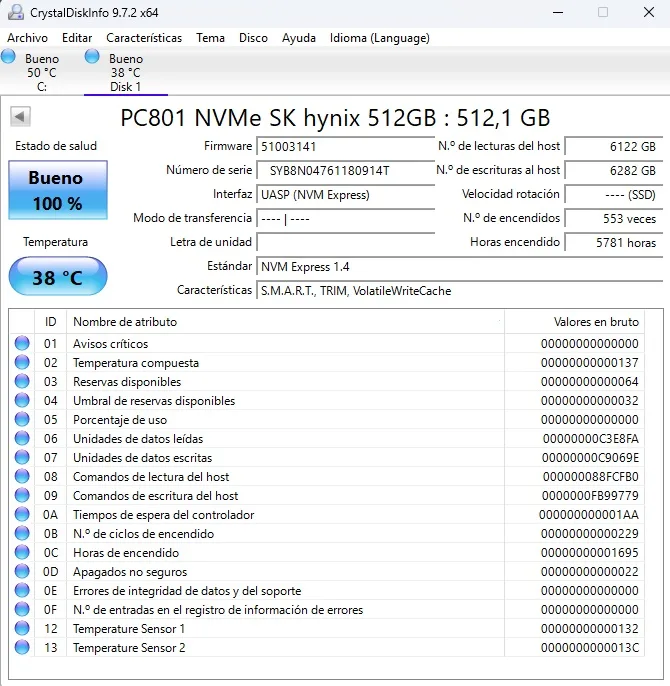Screen dimensions: 670x686
Task: Click raw value 000000000001AA
Action: (x=589, y=515)
